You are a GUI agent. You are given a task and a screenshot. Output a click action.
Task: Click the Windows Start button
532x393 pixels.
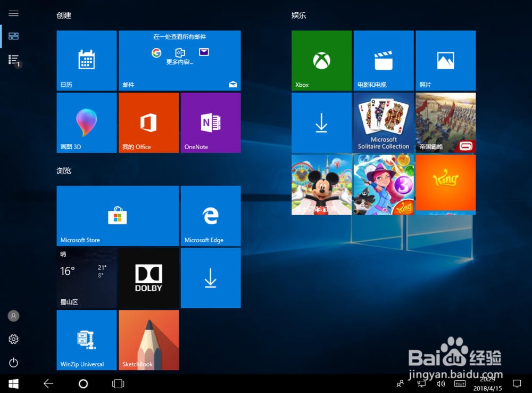click(x=14, y=384)
